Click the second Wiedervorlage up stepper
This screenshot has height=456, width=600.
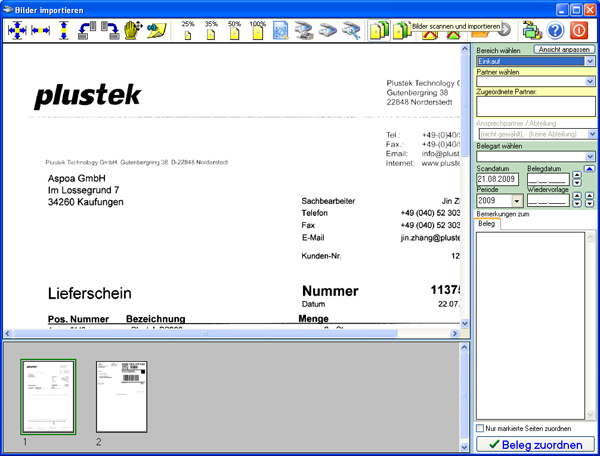(x=590, y=196)
